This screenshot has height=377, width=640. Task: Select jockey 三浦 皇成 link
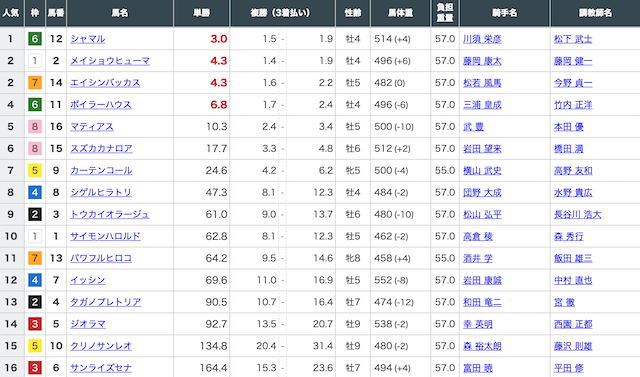pyautogui.click(x=482, y=105)
